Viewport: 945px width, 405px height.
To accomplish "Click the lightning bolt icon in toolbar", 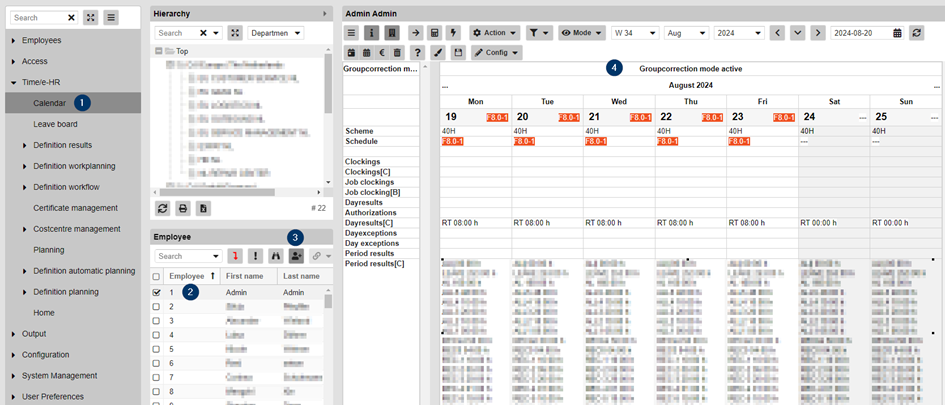I will pos(454,33).
